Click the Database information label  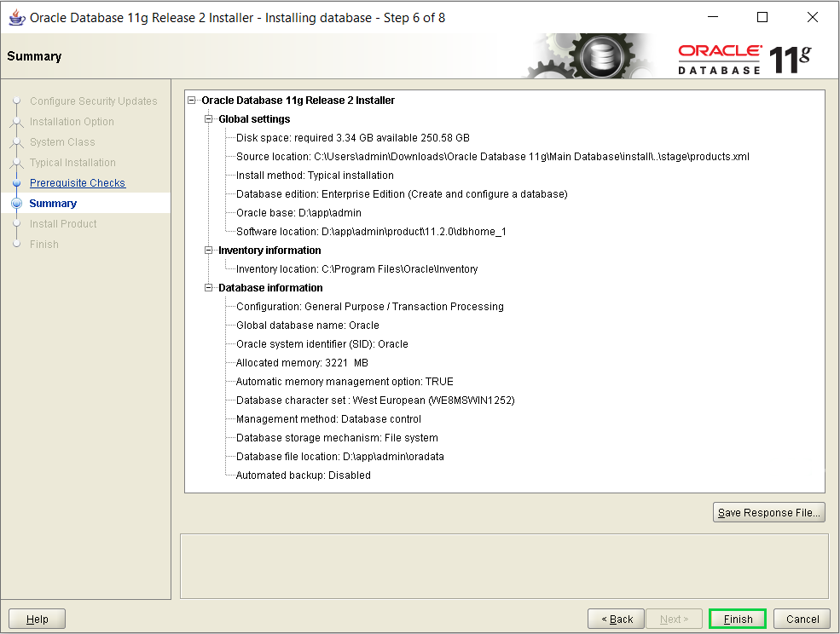270,287
